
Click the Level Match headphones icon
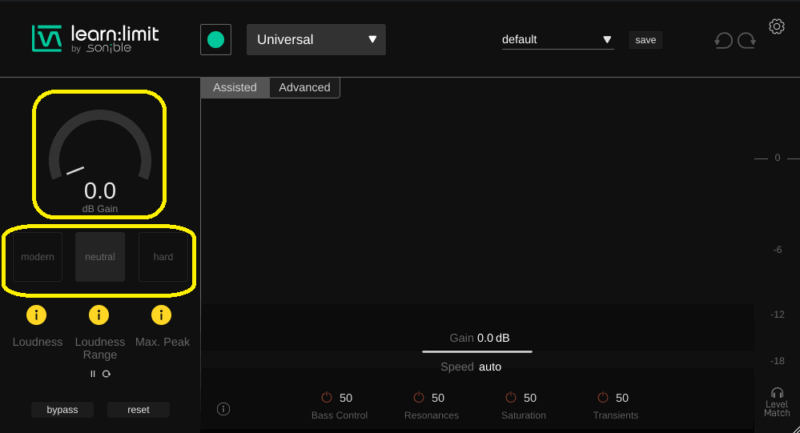click(776, 394)
